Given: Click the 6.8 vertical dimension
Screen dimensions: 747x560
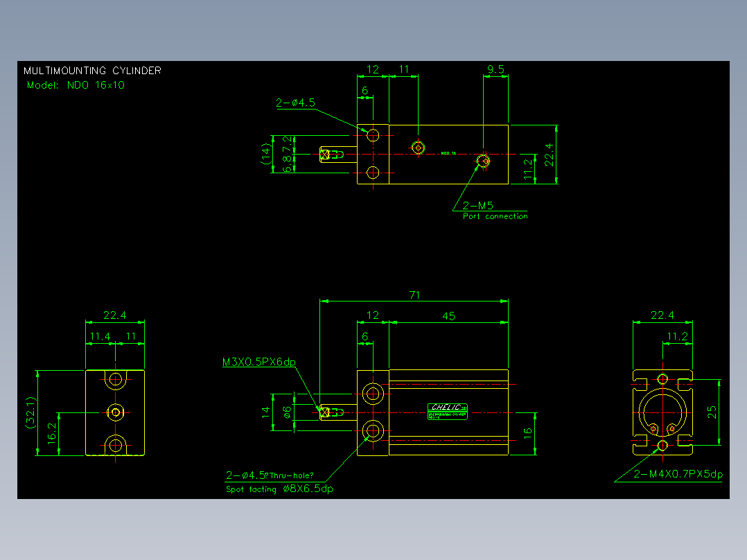Looking at the screenshot, I should pos(287,164).
